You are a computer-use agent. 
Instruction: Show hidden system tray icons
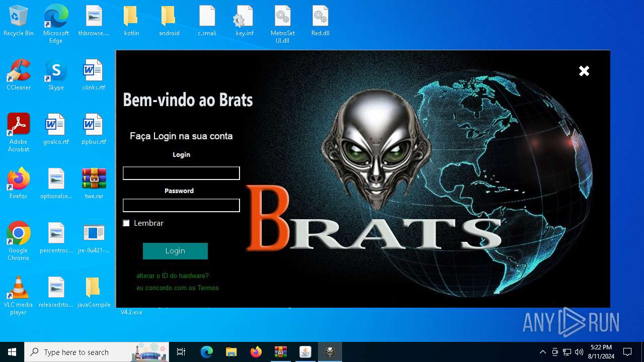[x=542, y=352]
